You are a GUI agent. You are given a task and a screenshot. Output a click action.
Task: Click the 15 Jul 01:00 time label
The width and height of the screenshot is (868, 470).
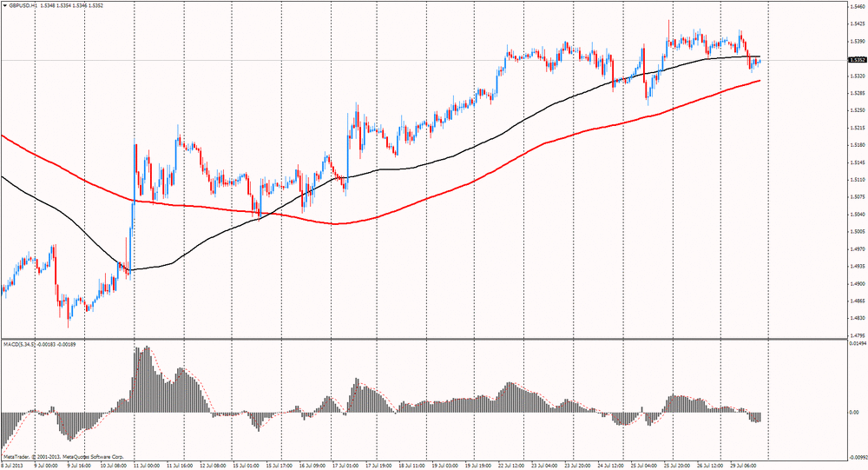click(x=246, y=467)
